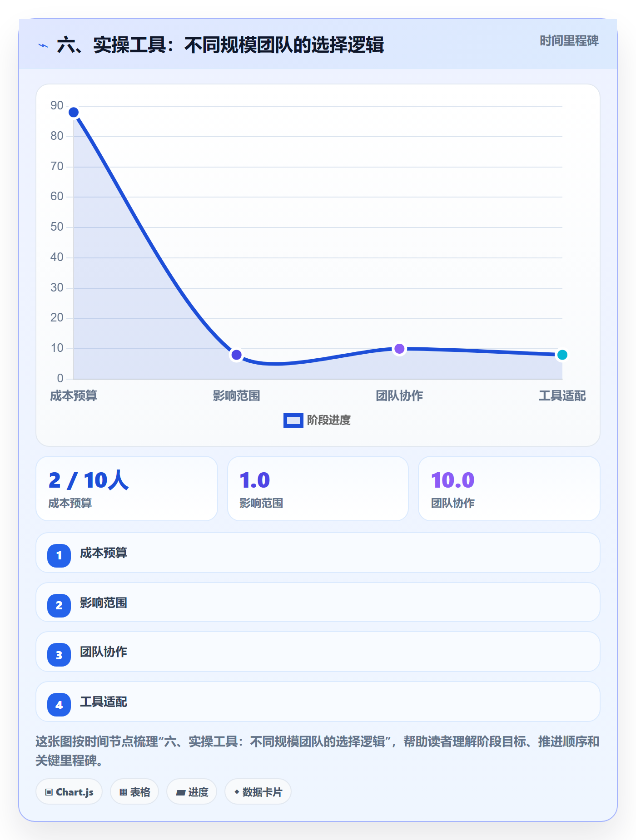Click step number 3 badge
636x840 pixels.
click(59, 655)
